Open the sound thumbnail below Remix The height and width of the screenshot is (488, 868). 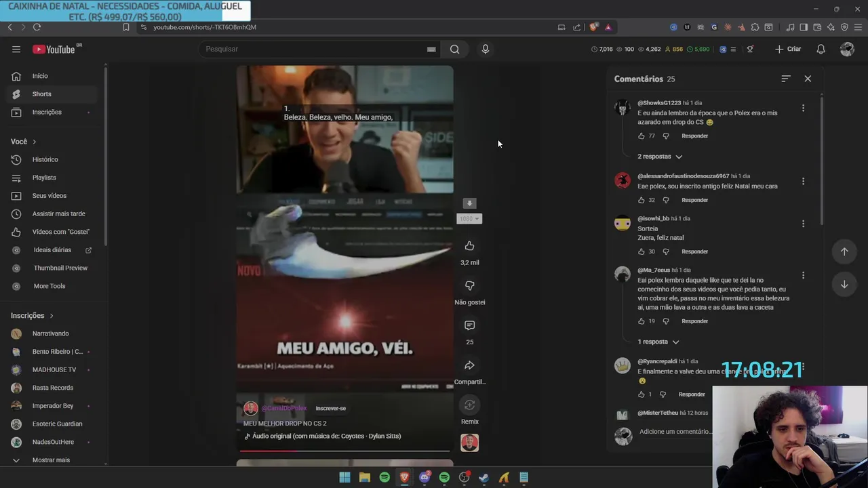pyautogui.click(x=469, y=443)
